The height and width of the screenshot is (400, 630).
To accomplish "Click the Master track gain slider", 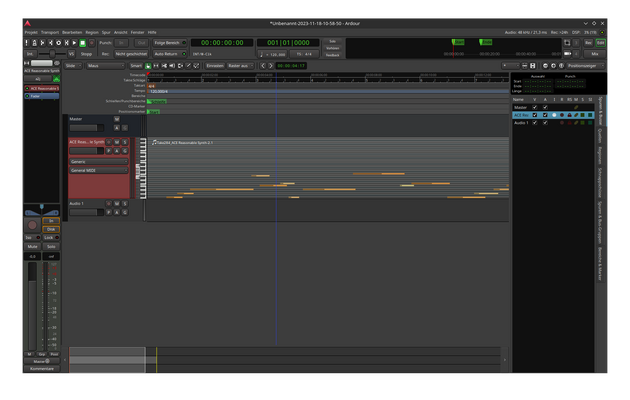I will [86, 128].
